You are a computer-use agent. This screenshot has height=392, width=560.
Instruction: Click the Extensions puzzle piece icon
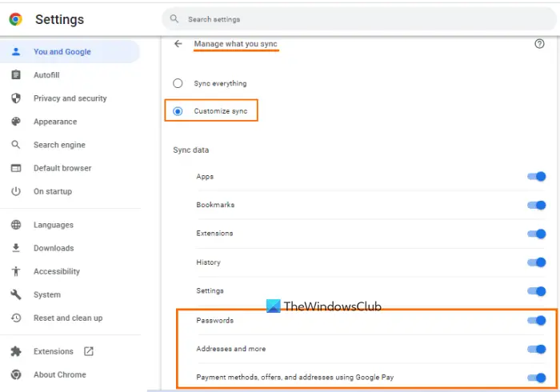16,351
